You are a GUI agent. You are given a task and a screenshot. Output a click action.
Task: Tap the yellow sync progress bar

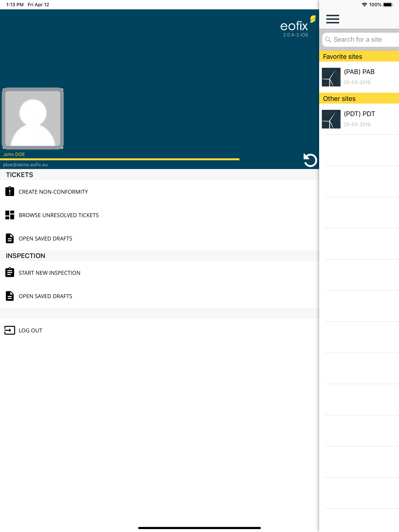tap(120, 159)
